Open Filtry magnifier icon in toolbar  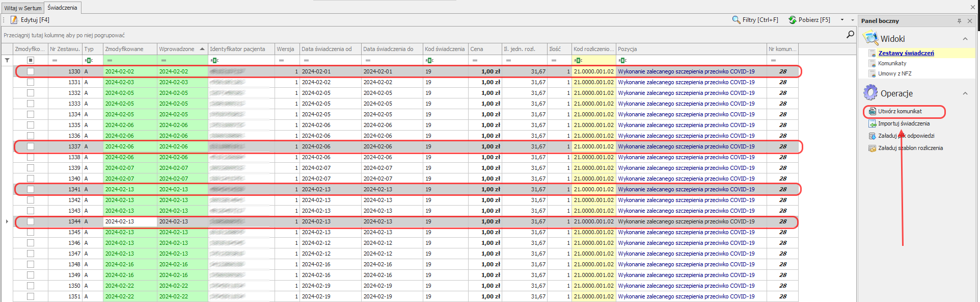click(x=736, y=20)
